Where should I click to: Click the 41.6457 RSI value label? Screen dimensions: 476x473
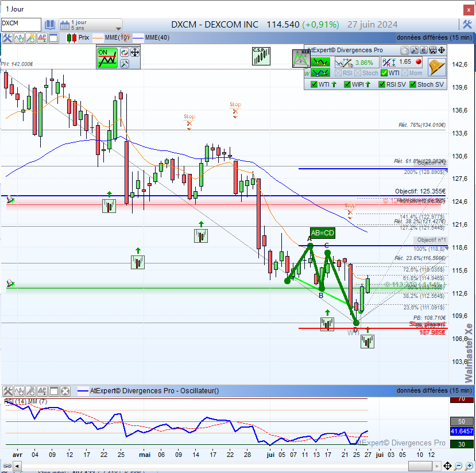pos(462,431)
